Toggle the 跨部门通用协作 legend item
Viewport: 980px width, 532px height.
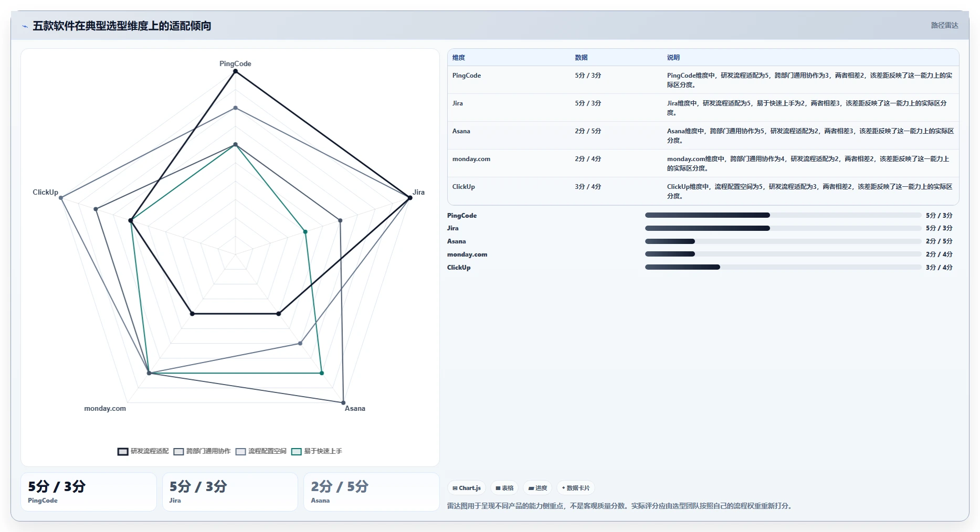pos(202,451)
